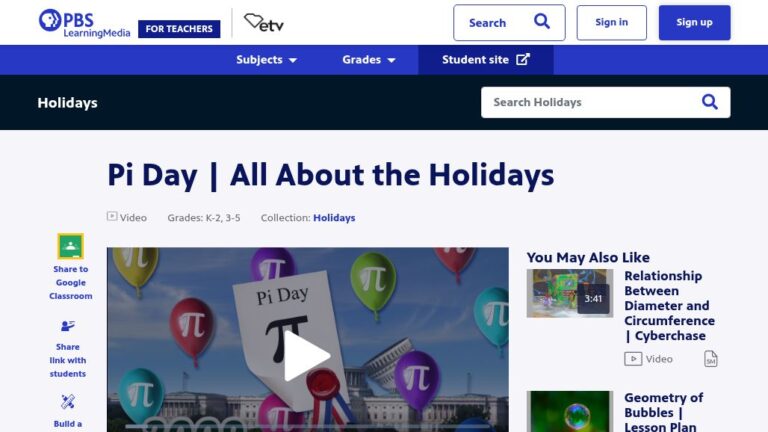Open the Student site external link
This screenshot has width=768, height=432.
click(x=485, y=60)
